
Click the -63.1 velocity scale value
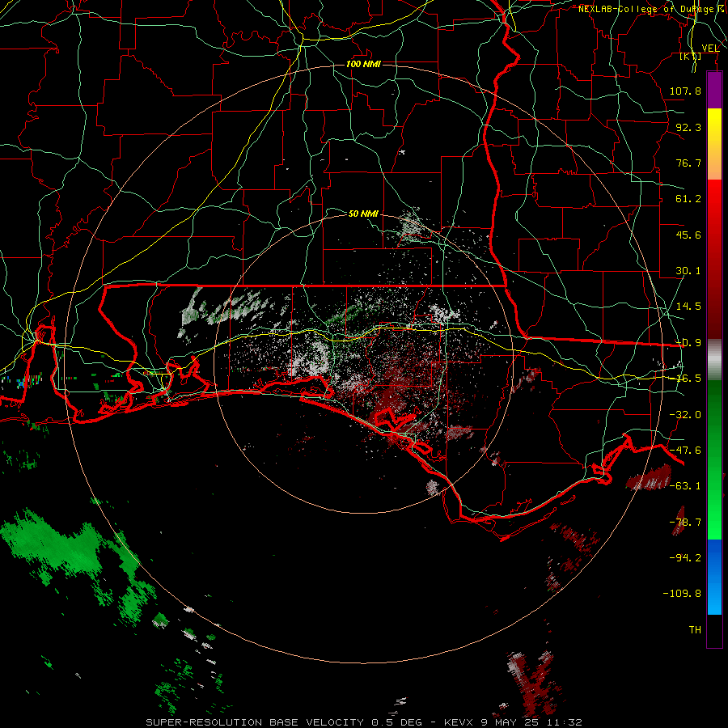(685, 486)
